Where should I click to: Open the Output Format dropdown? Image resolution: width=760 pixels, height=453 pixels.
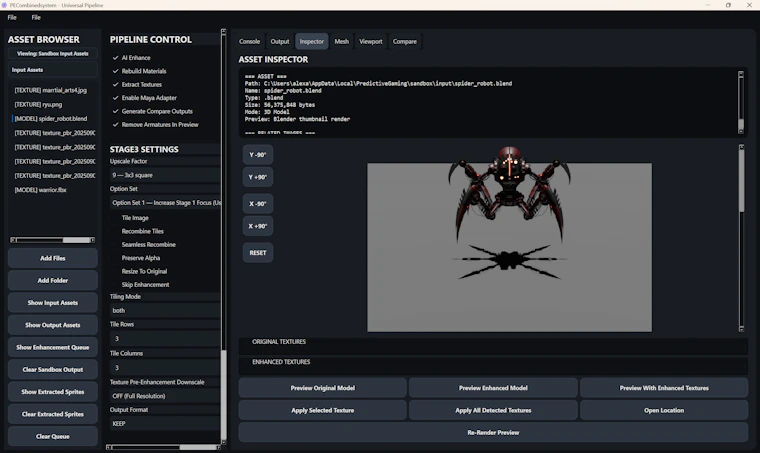click(x=165, y=424)
